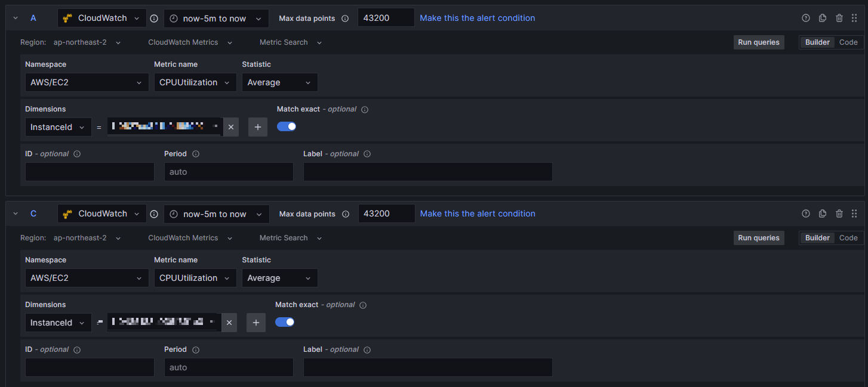Click drag handle icon of query C

pos(854,213)
